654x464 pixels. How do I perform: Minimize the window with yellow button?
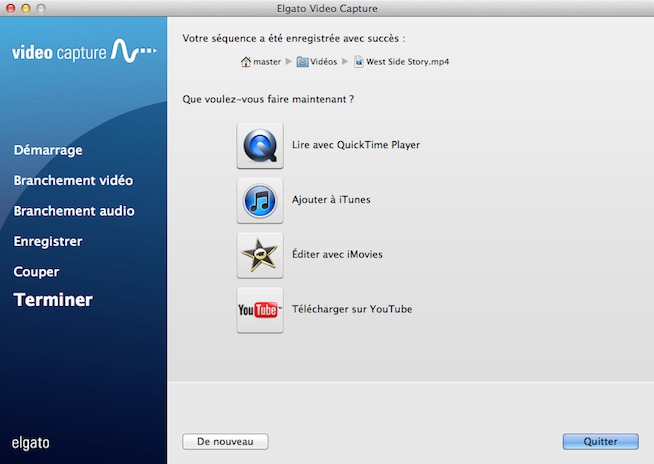(29, 8)
